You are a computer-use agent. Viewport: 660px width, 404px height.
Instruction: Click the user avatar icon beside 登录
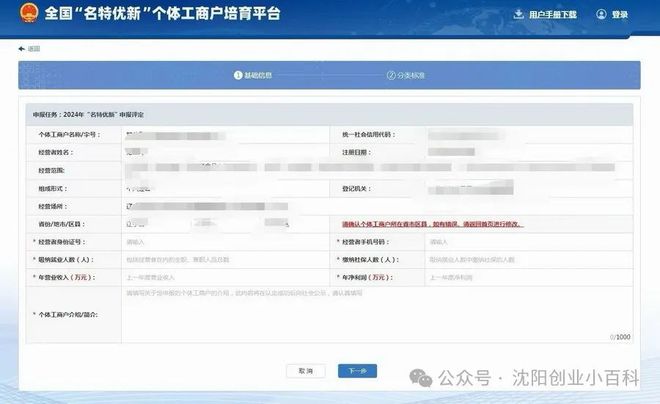(601, 14)
